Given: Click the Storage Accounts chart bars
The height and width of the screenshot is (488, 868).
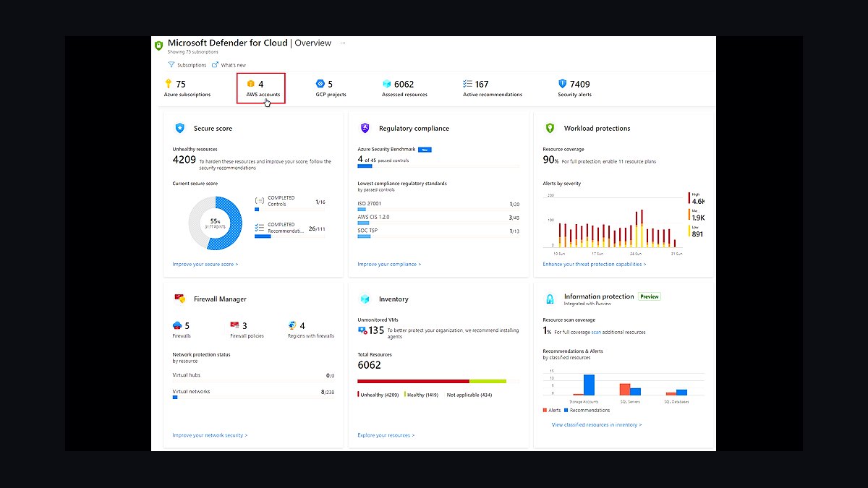Looking at the screenshot, I should (584, 385).
